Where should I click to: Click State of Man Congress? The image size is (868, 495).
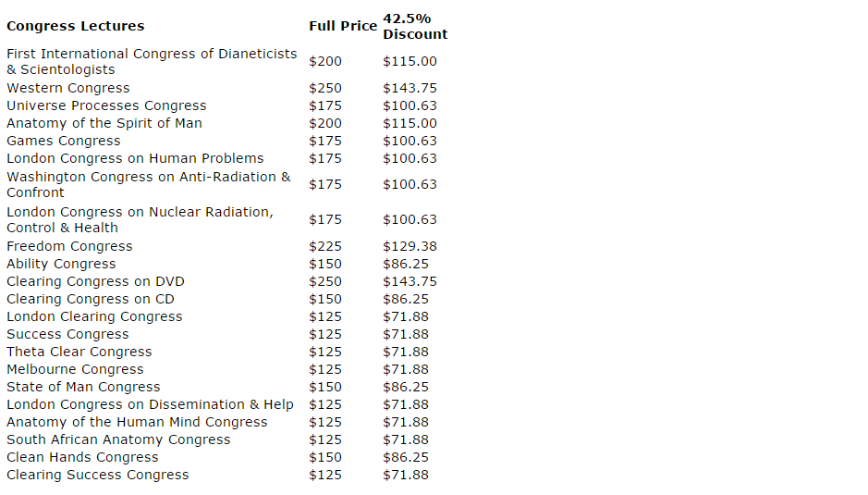(83, 387)
